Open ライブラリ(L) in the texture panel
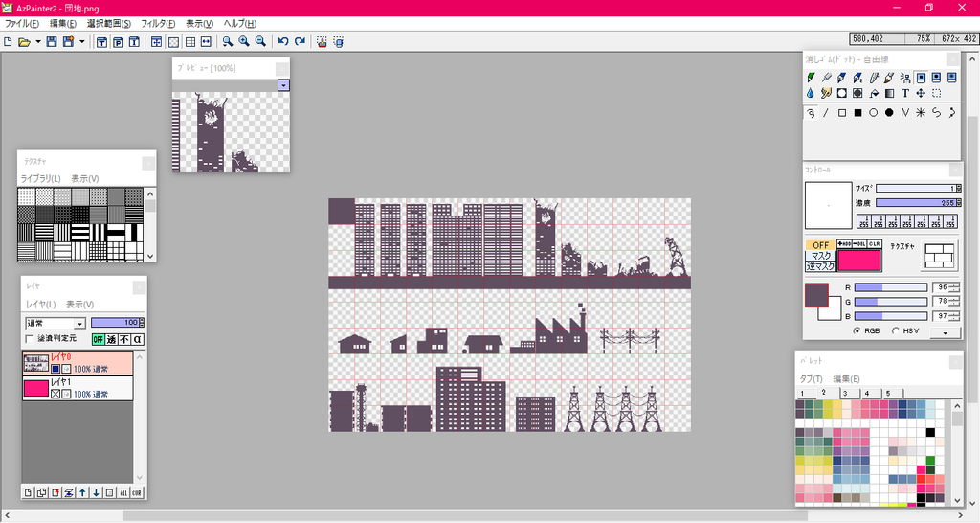980x523 pixels. tap(40, 179)
